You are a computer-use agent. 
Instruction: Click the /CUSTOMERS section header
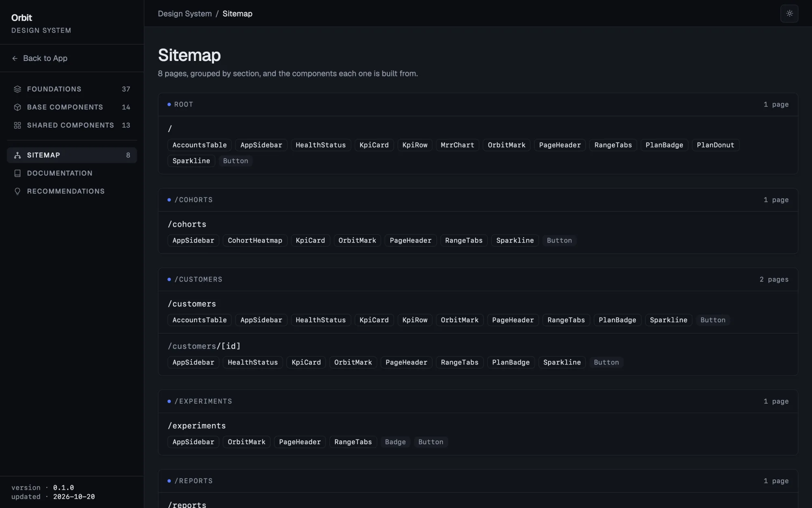pos(199,280)
